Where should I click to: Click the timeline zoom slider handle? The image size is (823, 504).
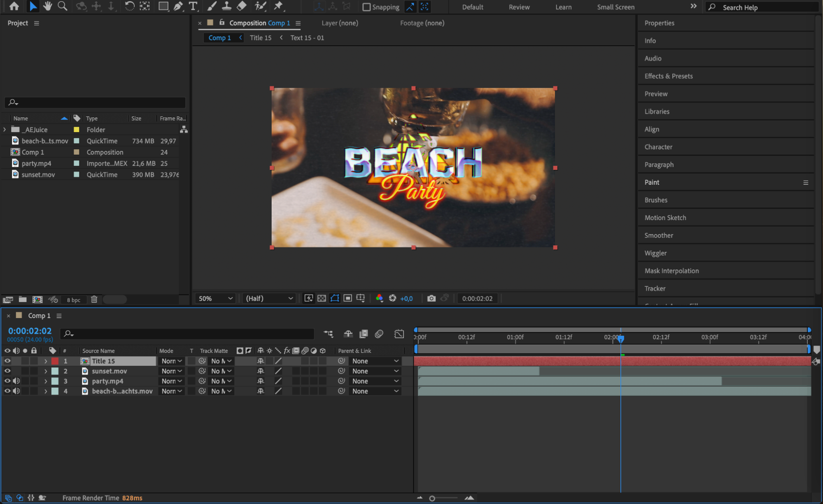coord(432,498)
